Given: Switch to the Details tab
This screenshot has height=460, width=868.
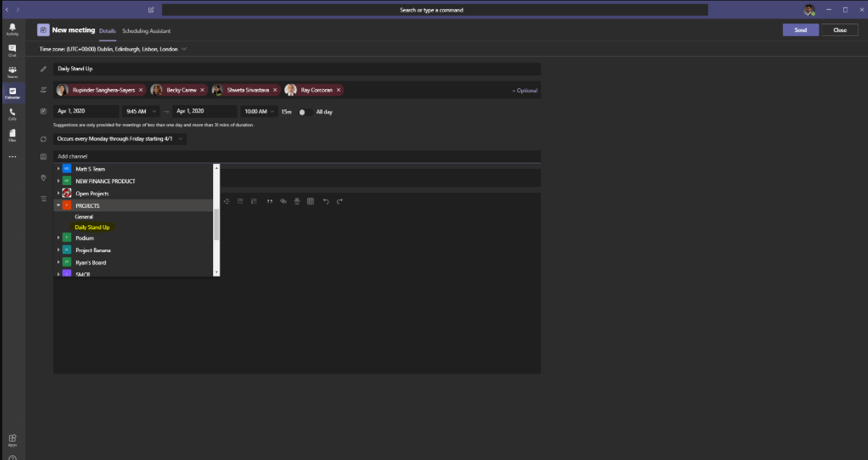Looking at the screenshot, I should tap(108, 31).
